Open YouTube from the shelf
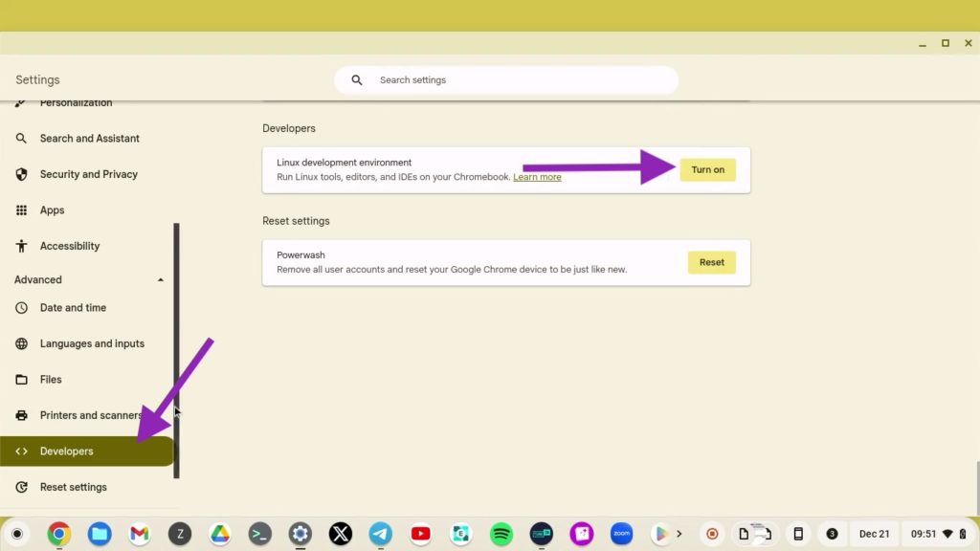The height and width of the screenshot is (551, 980). tap(421, 534)
